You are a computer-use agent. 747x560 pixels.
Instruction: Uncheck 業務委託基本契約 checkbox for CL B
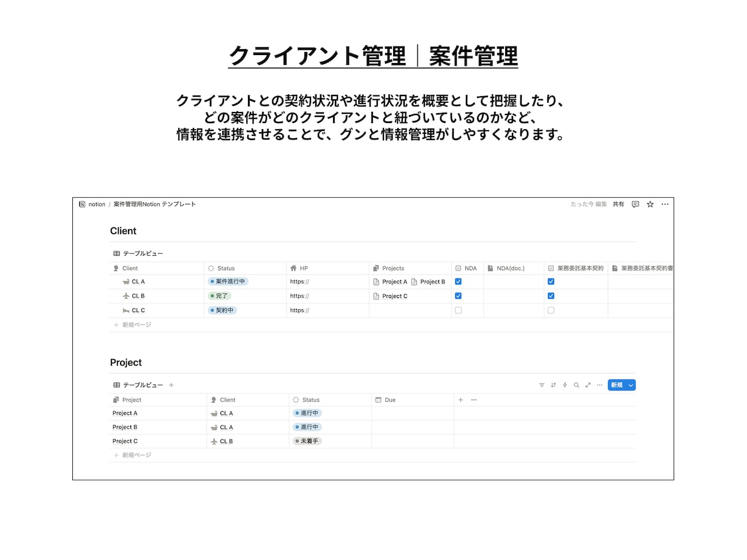click(x=551, y=296)
